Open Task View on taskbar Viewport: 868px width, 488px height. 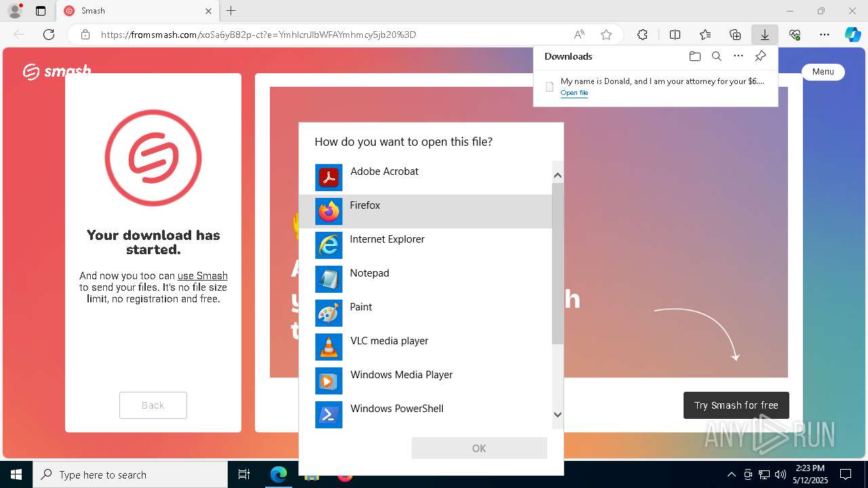pyautogui.click(x=244, y=474)
